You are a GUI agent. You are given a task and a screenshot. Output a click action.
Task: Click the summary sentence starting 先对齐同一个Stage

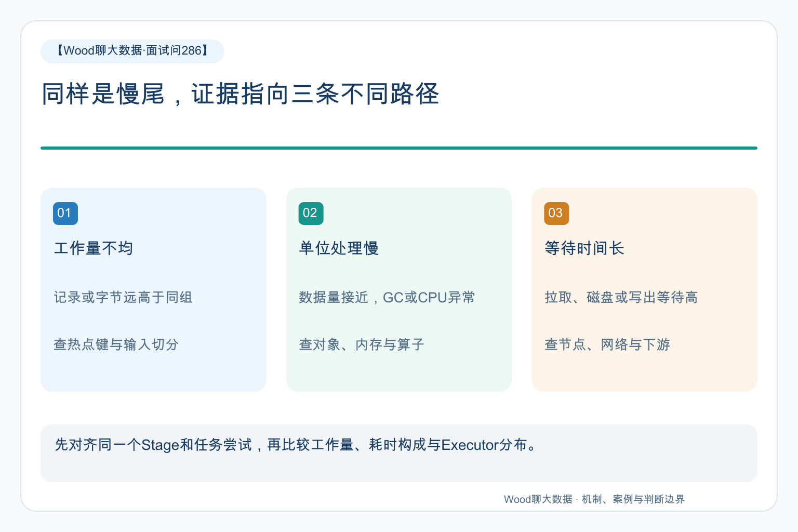296,445
